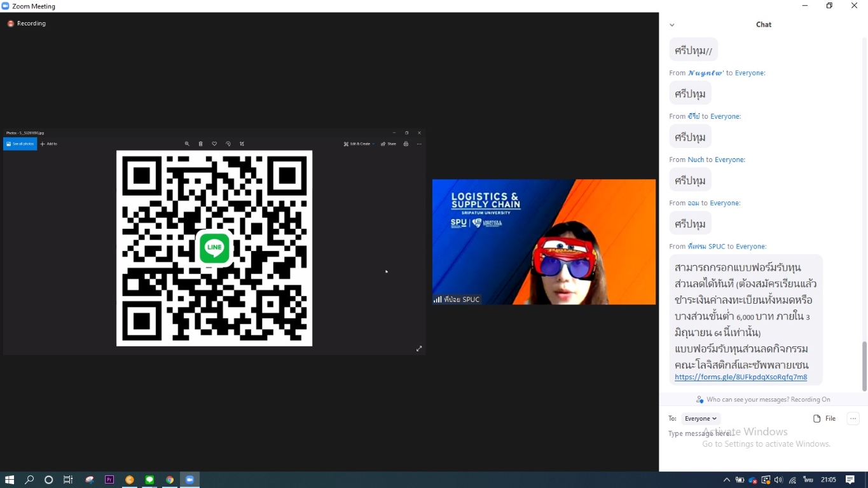Click the OneDrive error icon in tray
Image resolution: width=868 pixels, height=488 pixels.
pos(753,480)
